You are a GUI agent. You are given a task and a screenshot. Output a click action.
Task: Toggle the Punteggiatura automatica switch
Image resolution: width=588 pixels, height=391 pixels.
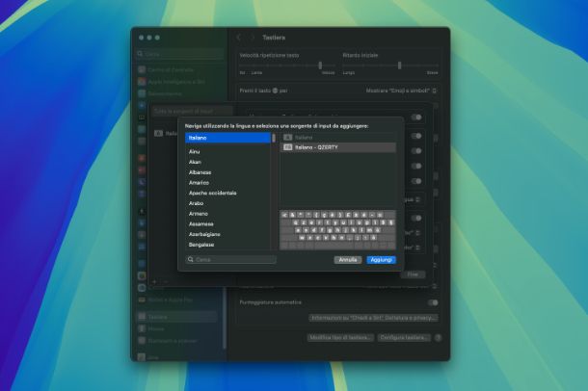[x=432, y=302]
